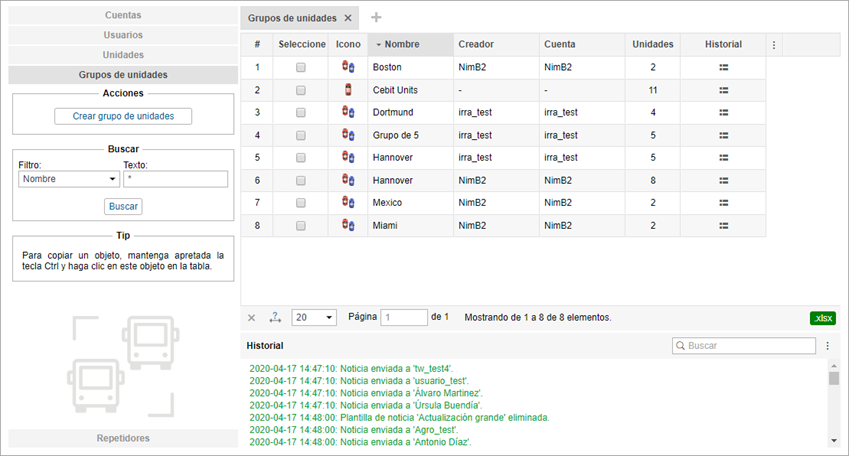Tick the checkbox for Boston group

click(x=301, y=67)
